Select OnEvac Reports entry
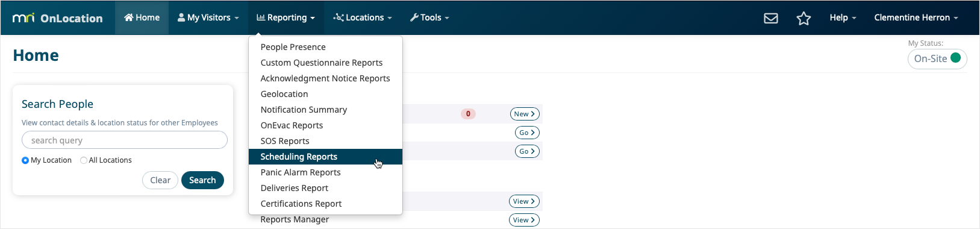Screen dimensions: 980x229 click(325, 125)
